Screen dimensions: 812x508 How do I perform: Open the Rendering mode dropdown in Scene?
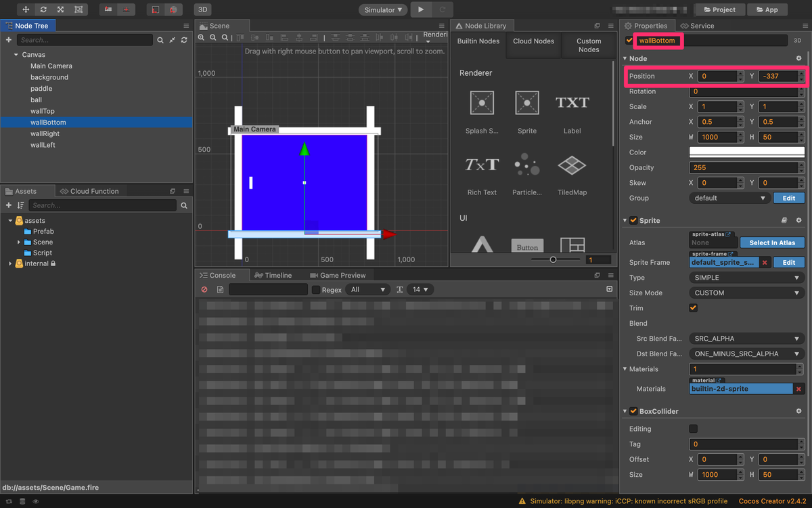coord(434,37)
